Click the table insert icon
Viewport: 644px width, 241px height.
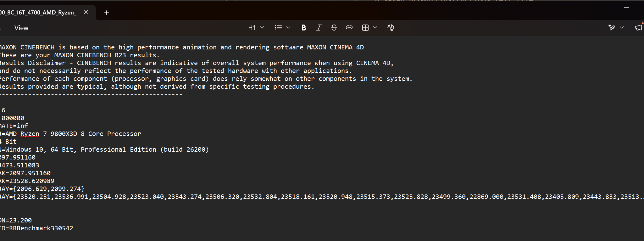coord(365,28)
